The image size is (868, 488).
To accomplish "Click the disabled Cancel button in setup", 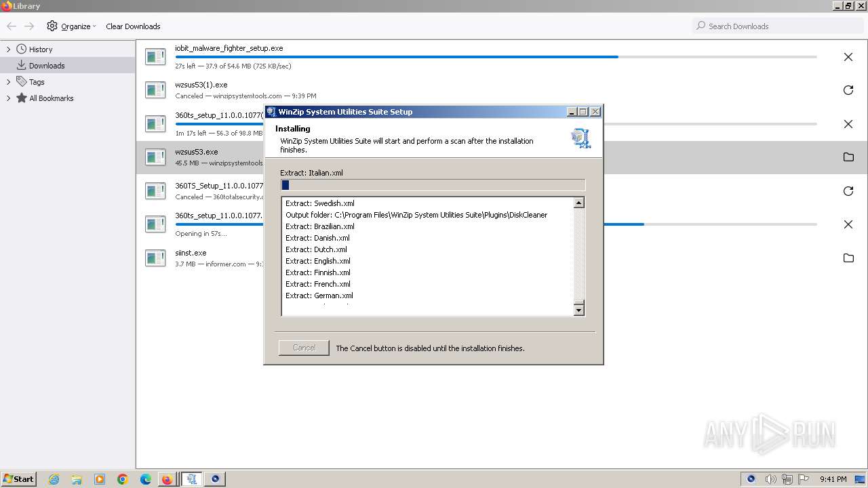I will pos(304,348).
